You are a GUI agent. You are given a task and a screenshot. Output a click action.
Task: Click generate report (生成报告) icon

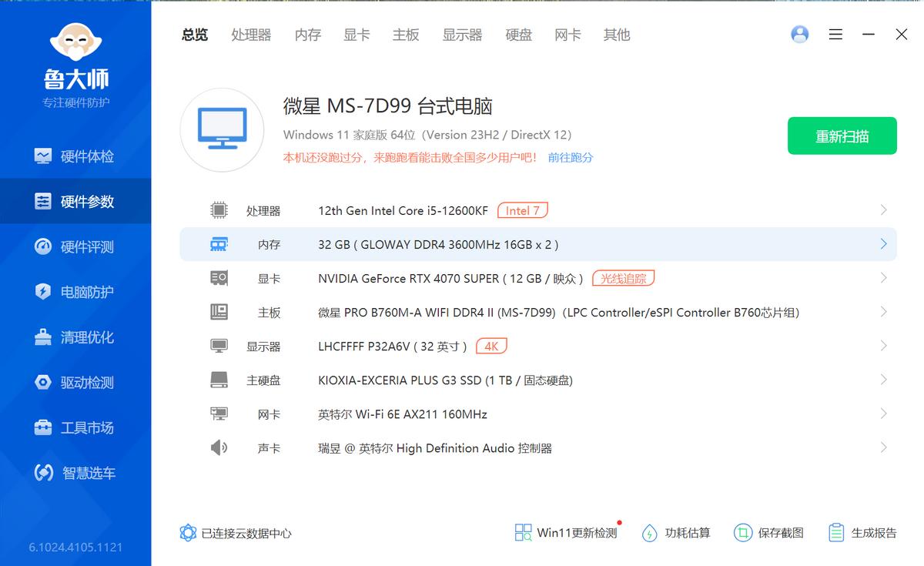pyautogui.click(x=836, y=532)
